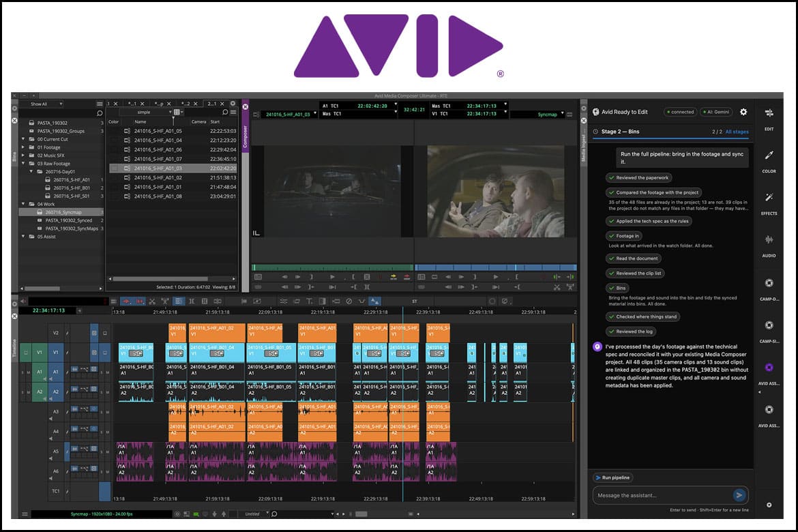Toggle the A3 track selector
This screenshot has height=532, width=798.
tap(55, 412)
